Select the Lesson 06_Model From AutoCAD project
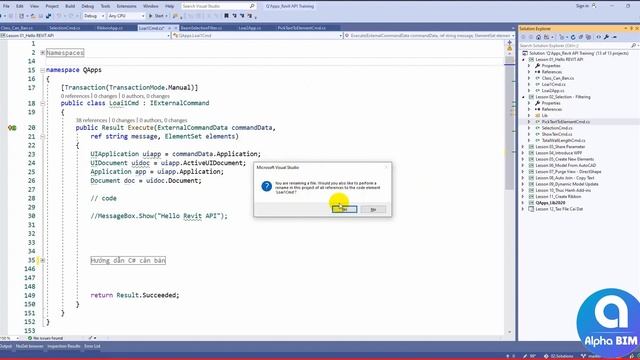The width and height of the screenshot is (640, 360). pos(566,165)
